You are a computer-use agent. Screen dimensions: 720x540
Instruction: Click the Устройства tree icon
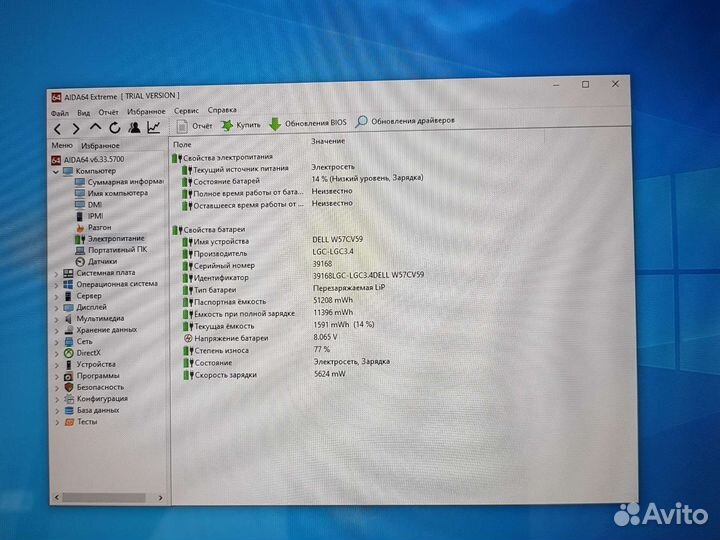pyautogui.click(x=68, y=365)
